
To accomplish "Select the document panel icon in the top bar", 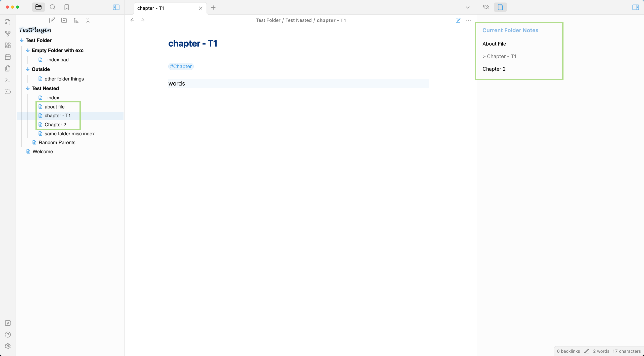I will tap(500, 7).
